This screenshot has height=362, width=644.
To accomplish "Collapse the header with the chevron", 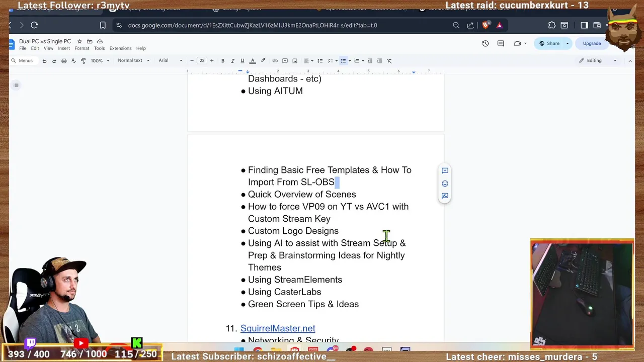I will point(630,61).
